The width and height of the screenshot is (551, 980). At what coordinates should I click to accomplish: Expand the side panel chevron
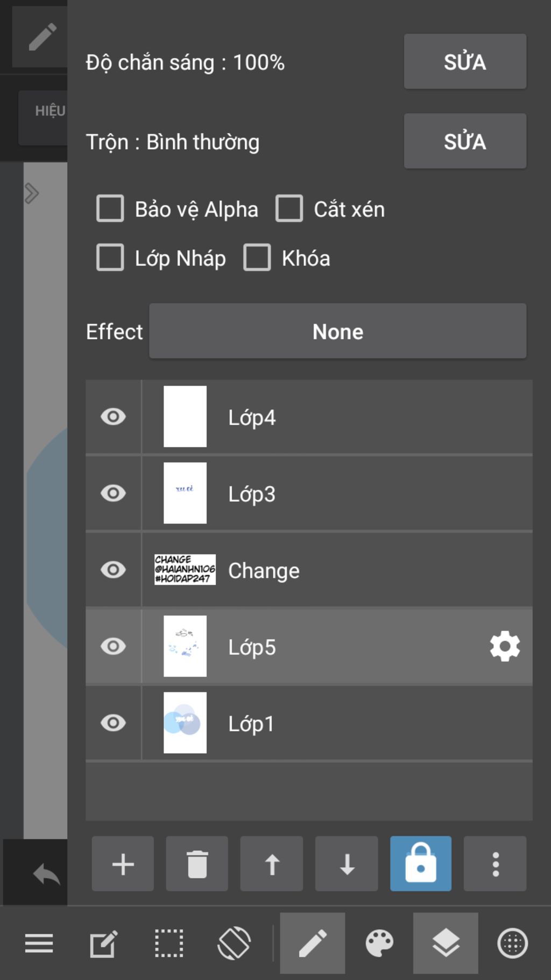click(x=32, y=193)
